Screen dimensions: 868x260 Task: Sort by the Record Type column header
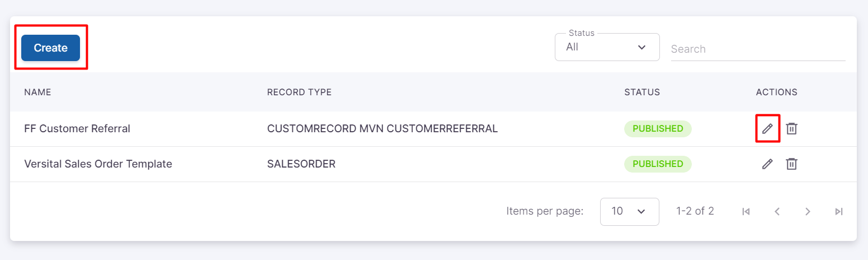(x=299, y=92)
